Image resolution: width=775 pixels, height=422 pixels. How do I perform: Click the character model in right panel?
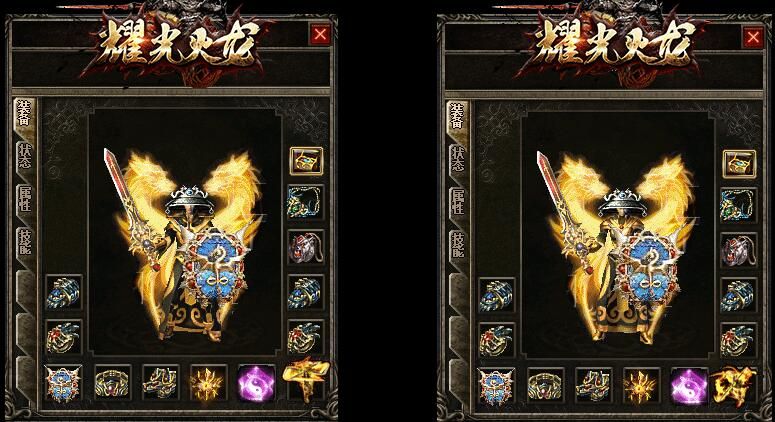pos(618,247)
